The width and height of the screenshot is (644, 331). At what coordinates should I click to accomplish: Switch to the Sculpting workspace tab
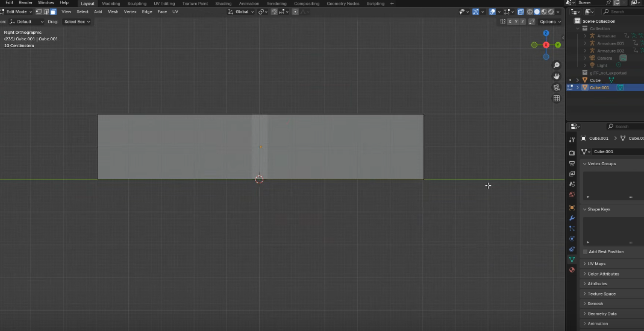(137, 3)
